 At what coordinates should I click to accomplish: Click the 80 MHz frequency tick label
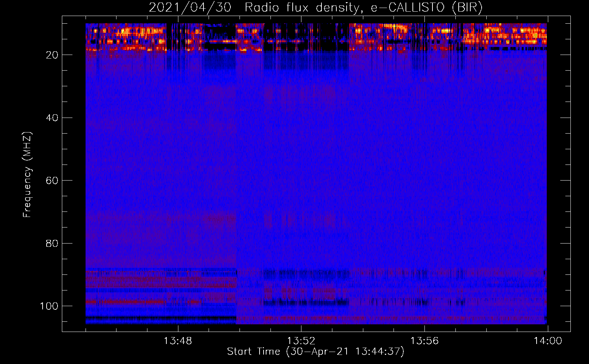[52, 243]
